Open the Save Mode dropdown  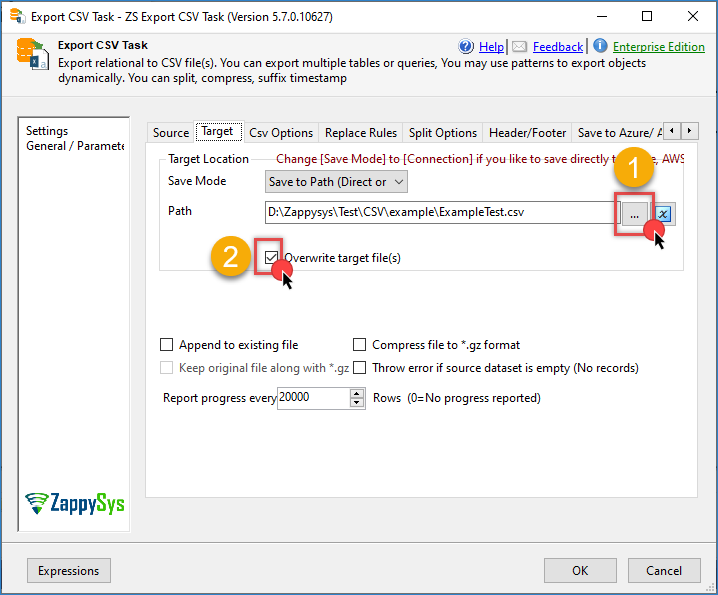tap(336, 182)
